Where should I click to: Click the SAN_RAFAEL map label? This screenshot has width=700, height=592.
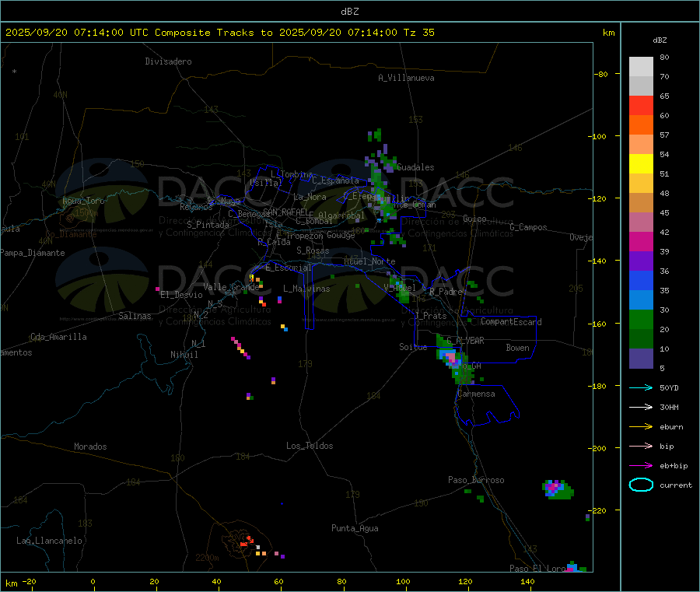(x=285, y=212)
